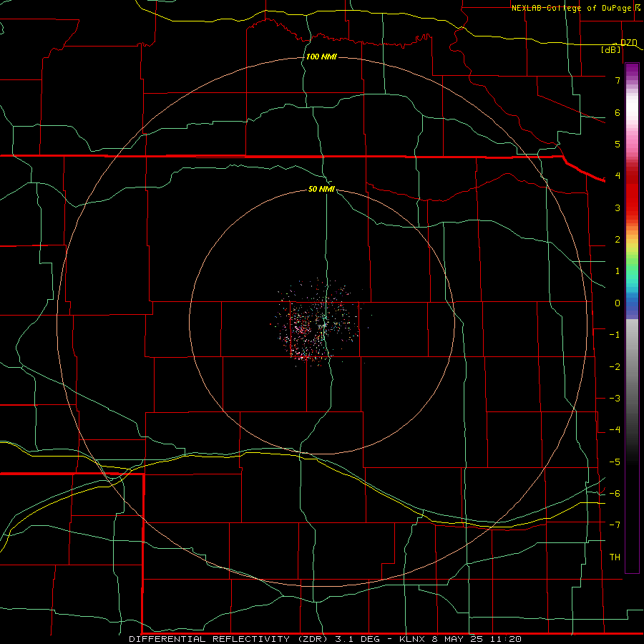
Task: Select the [dB] units label
Action: pyautogui.click(x=611, y=49)
